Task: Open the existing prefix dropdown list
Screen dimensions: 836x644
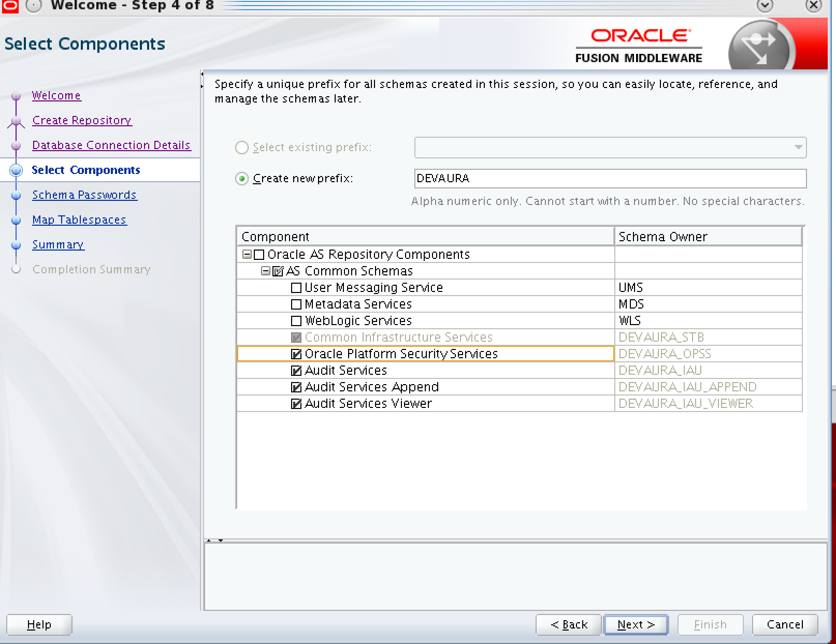Action: click(x=798, y=148)
